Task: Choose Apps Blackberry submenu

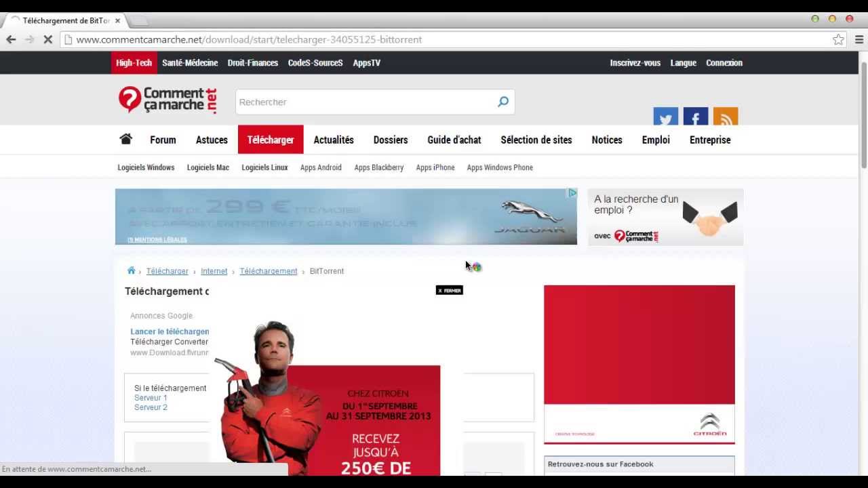Action: point(378,167)
